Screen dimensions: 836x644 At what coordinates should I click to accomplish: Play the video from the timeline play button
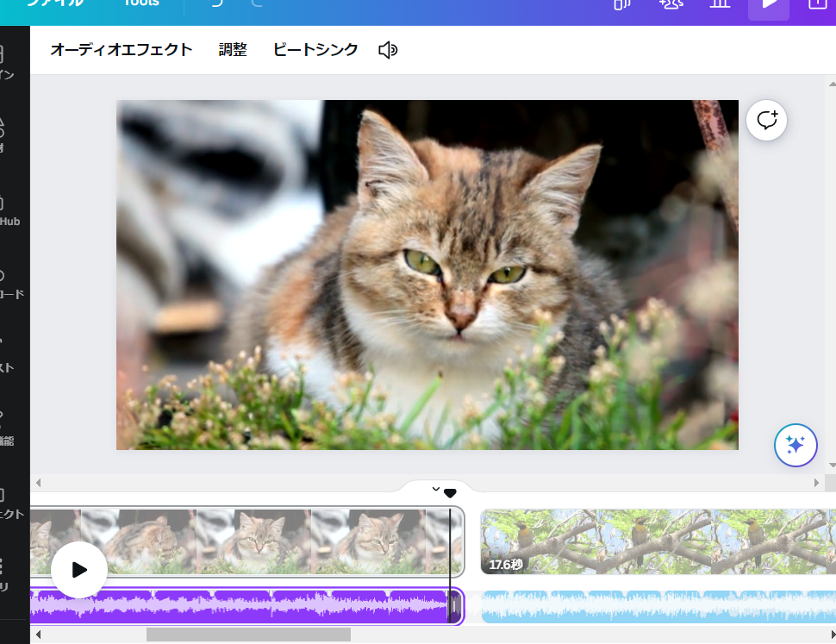point(79,570)
